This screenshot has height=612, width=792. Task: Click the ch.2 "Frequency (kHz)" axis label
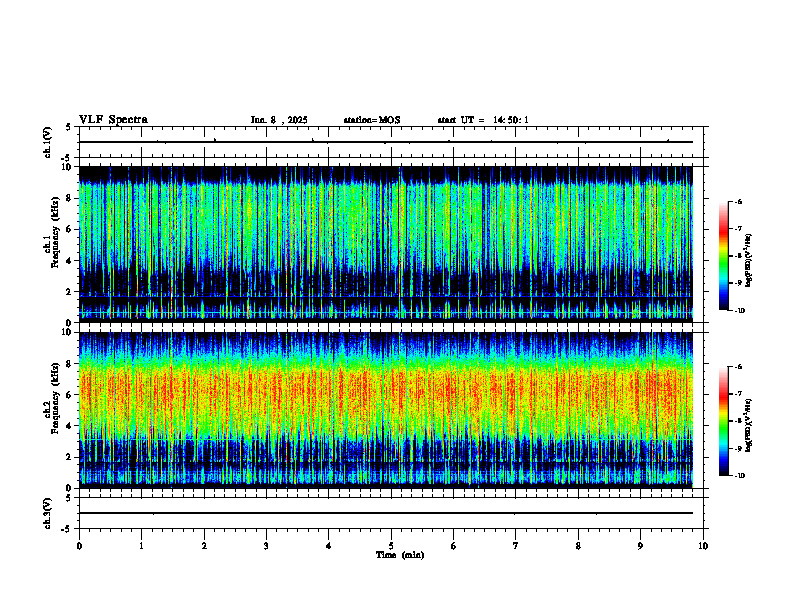[55, 398]
